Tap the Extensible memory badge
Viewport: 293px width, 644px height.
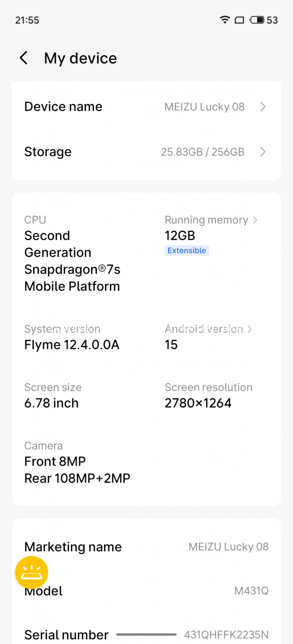[187, 251]
